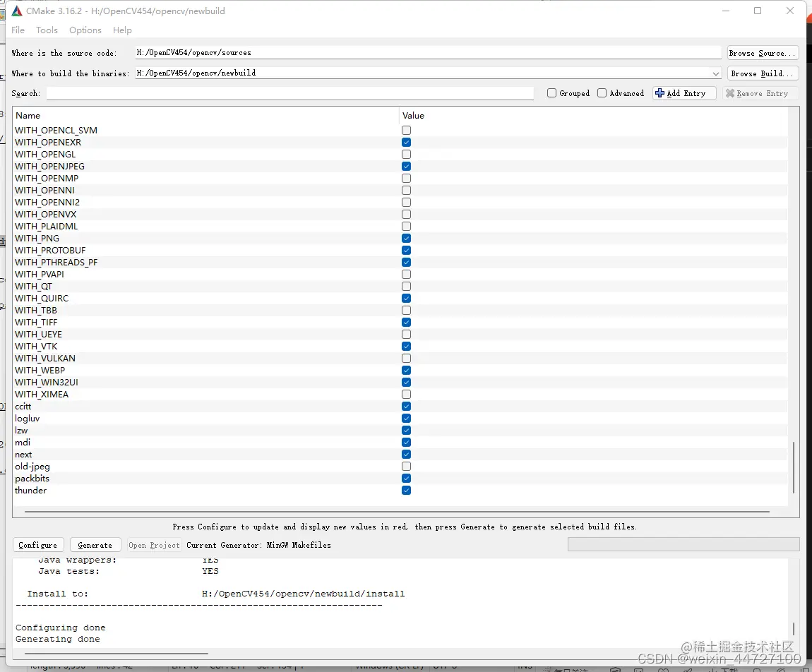The height and width of the screenshot is (672, 812).
Task: Select the packbits row name
Action: (x=32, y=479)
